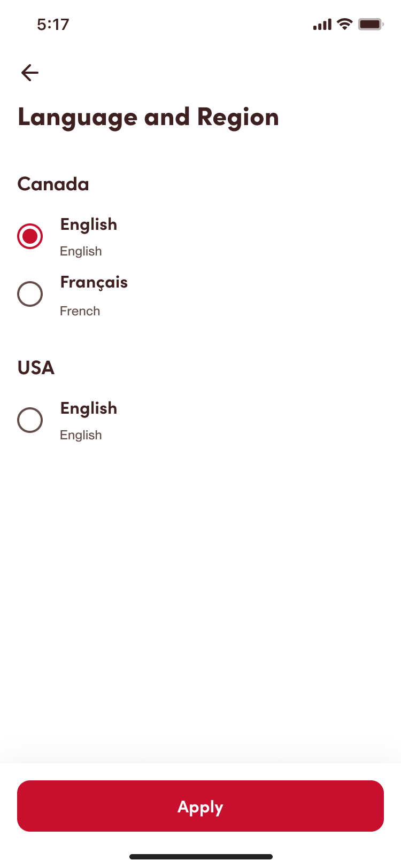Tap the English subtitle under Canada English

coord(81,251)
